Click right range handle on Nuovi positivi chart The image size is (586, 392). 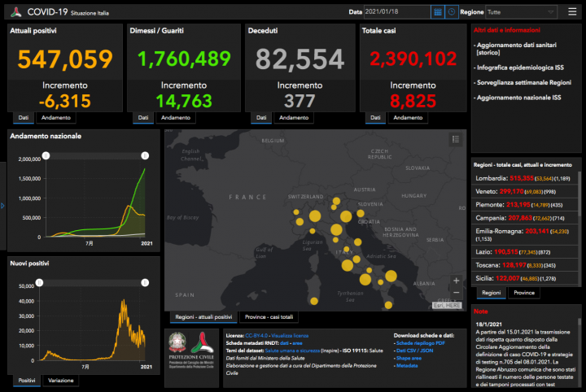click(145, 282)
